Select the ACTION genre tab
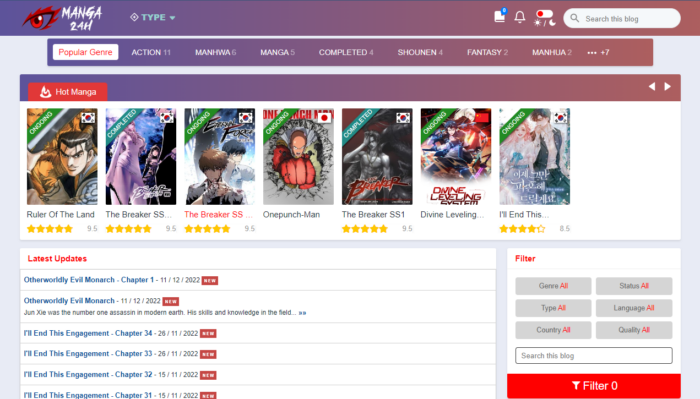The height and width of the screenshot is (399, 700). click(151, 52)
